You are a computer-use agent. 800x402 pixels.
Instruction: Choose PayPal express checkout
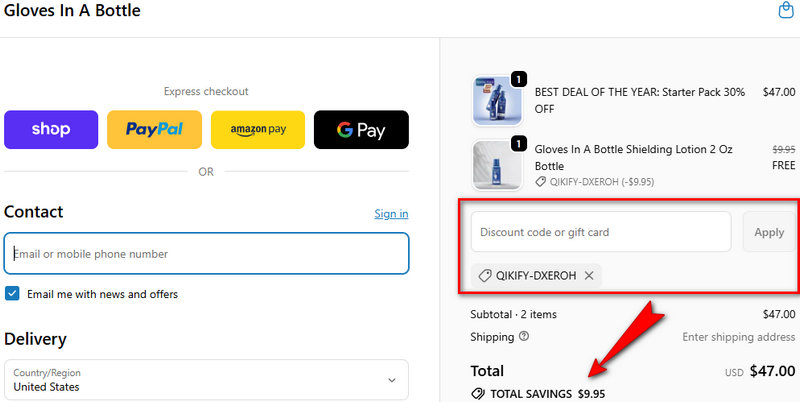(x=154, y=130)
